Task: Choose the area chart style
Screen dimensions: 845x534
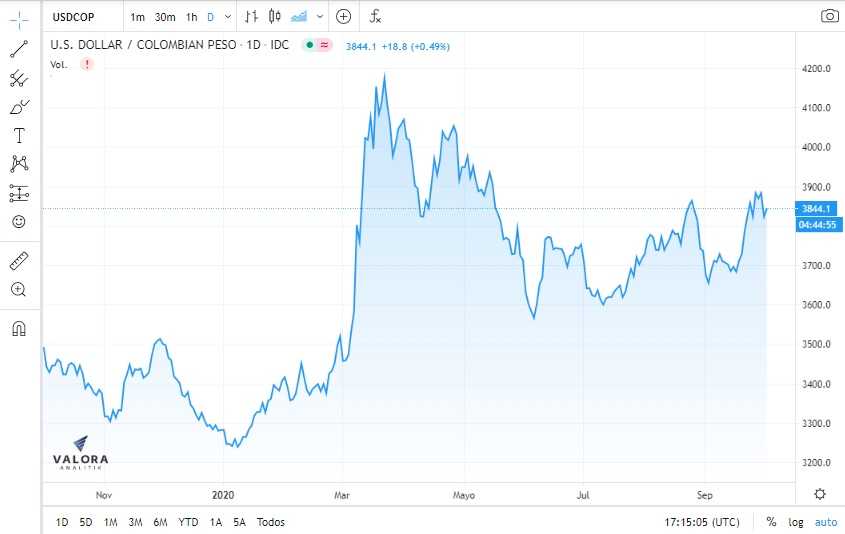Action: (299, 17)
